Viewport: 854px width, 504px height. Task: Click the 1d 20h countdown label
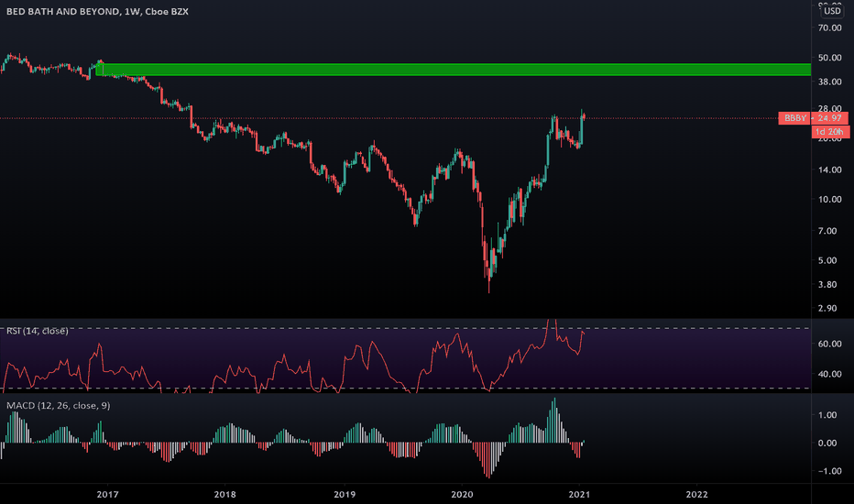(x=830, y=132)
